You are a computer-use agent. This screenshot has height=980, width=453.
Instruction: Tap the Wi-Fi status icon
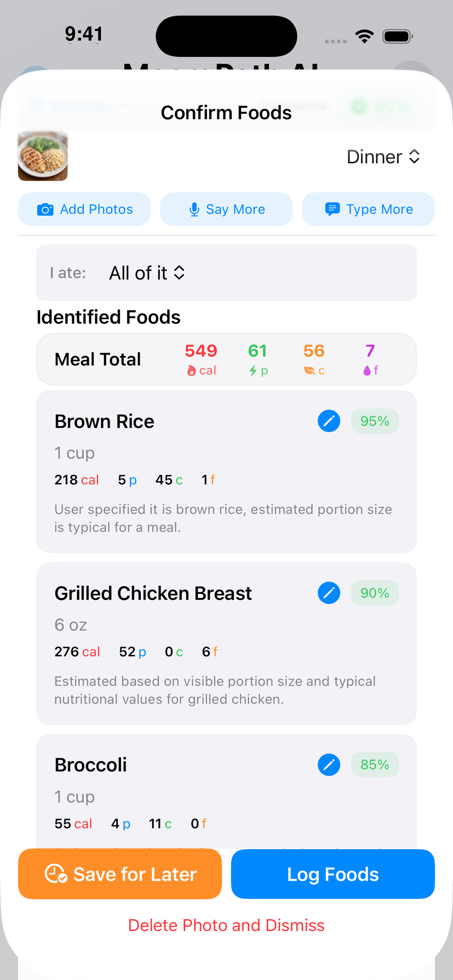click(364, 37)
